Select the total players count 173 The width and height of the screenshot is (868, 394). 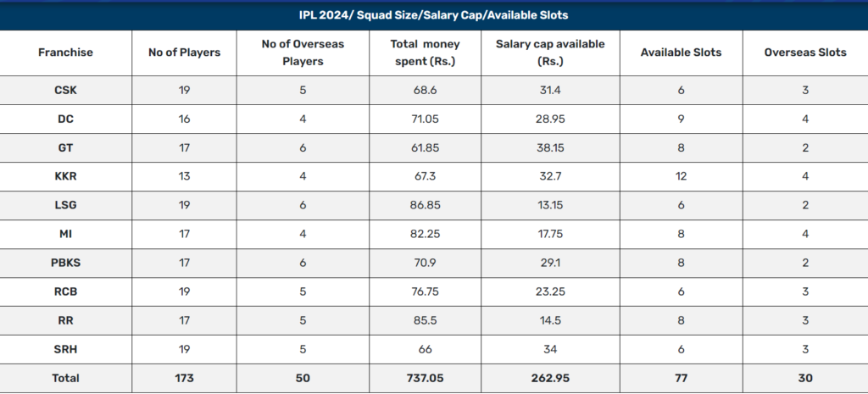185,378
